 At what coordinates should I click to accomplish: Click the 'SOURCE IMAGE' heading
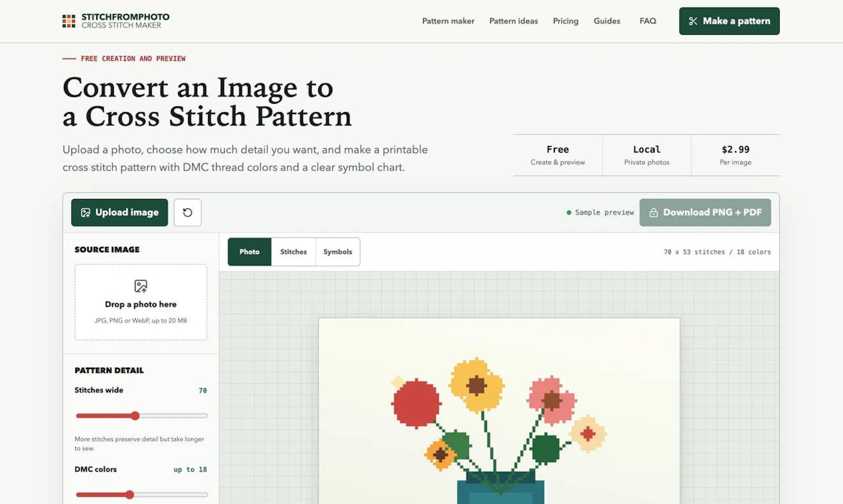[107, 250]
